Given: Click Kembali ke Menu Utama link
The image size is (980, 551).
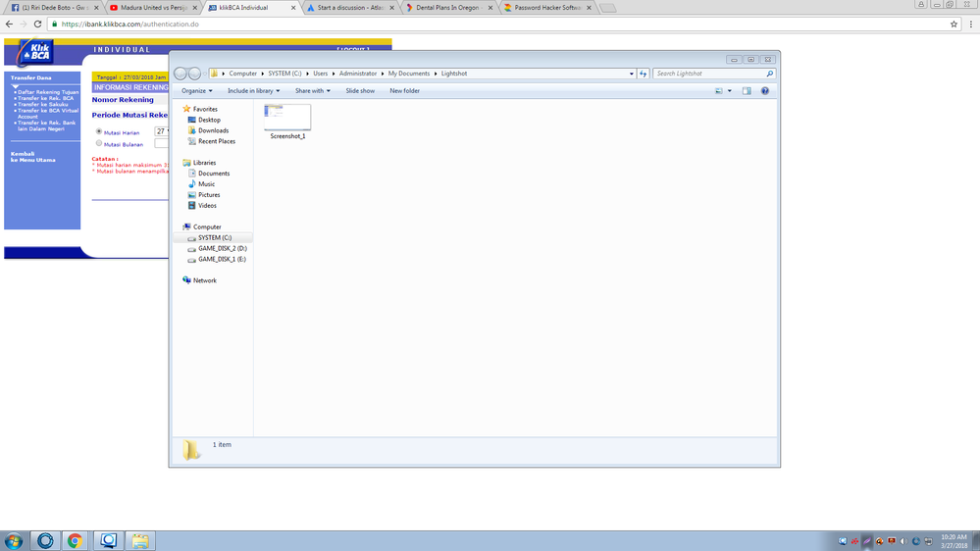Looking at the screenshot, I should (32, 157).
